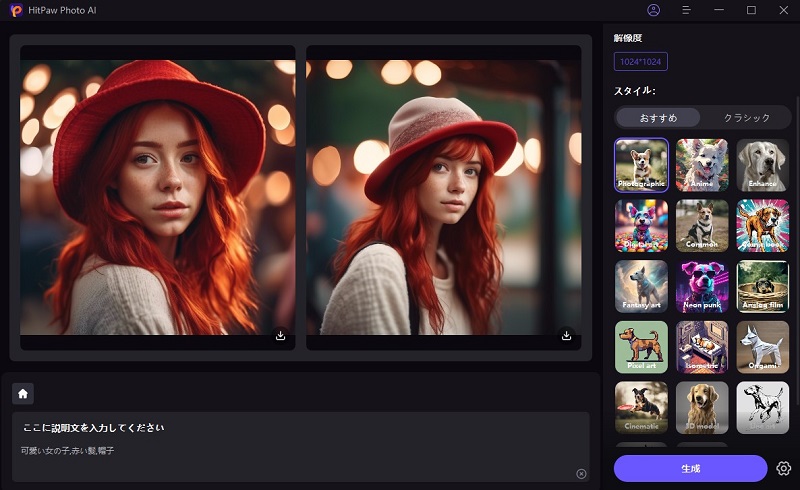Clear the prompt text with the X icon
This screenshot has height=490, width=800.
(x=581, y=473)
